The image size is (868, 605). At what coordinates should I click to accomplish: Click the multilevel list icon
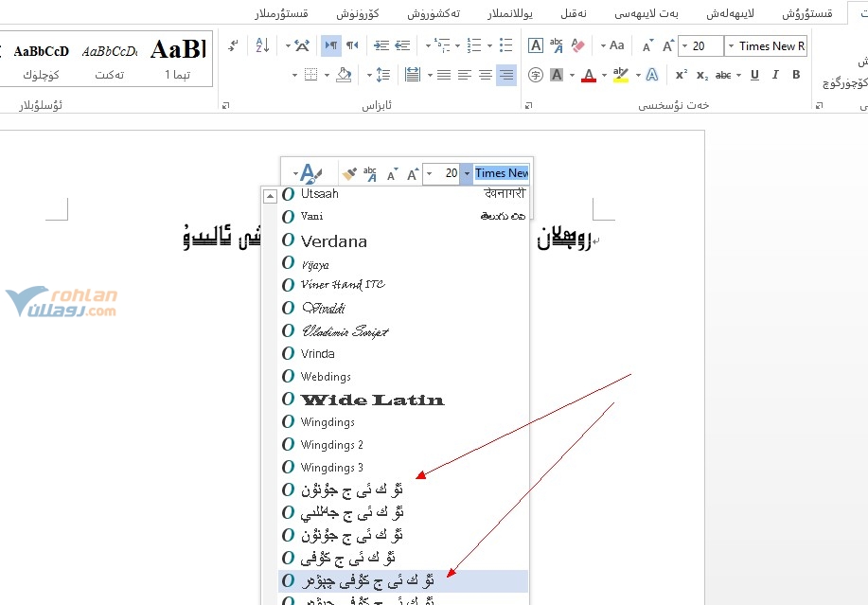[x=442, y=45]
